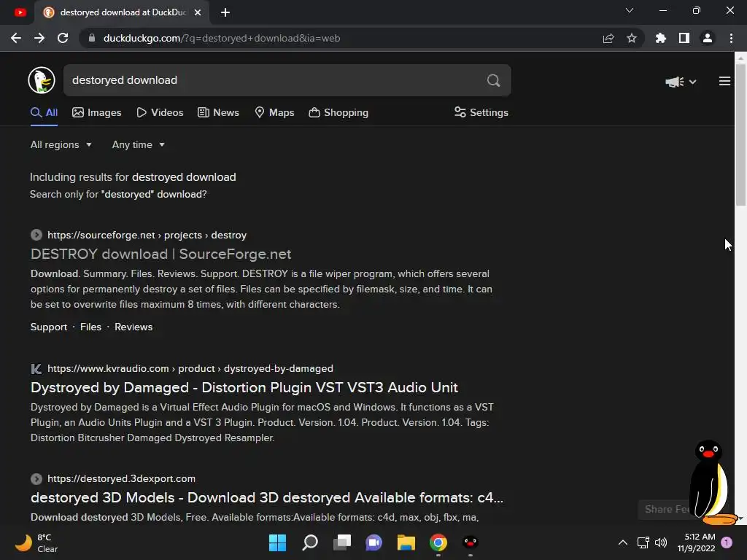747x560 pixels.
Task: Open the Extensions puzzle icon
Action: pyautogui.click(x=660, y=38)
